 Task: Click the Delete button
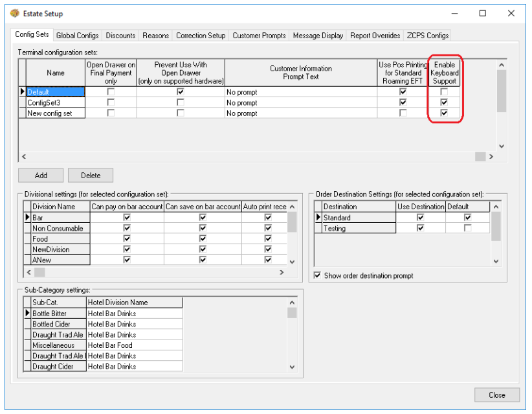pyautogui.click(x=91, y=175)
